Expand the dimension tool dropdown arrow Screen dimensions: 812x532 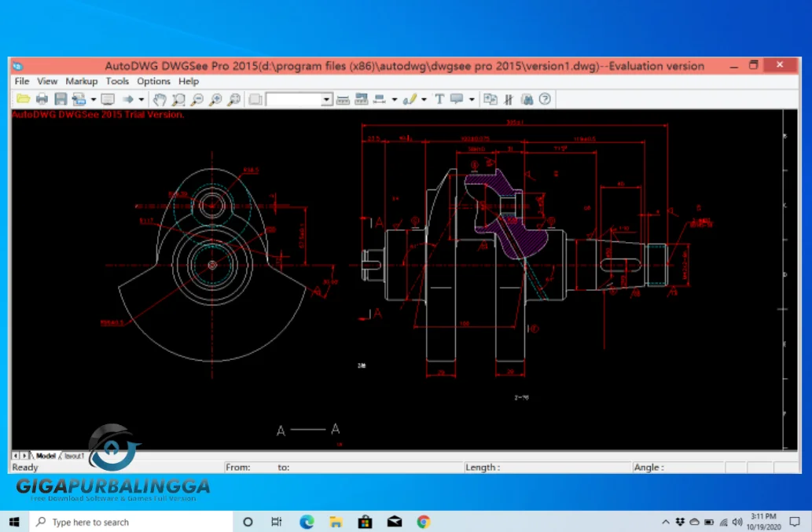(394, 99)
